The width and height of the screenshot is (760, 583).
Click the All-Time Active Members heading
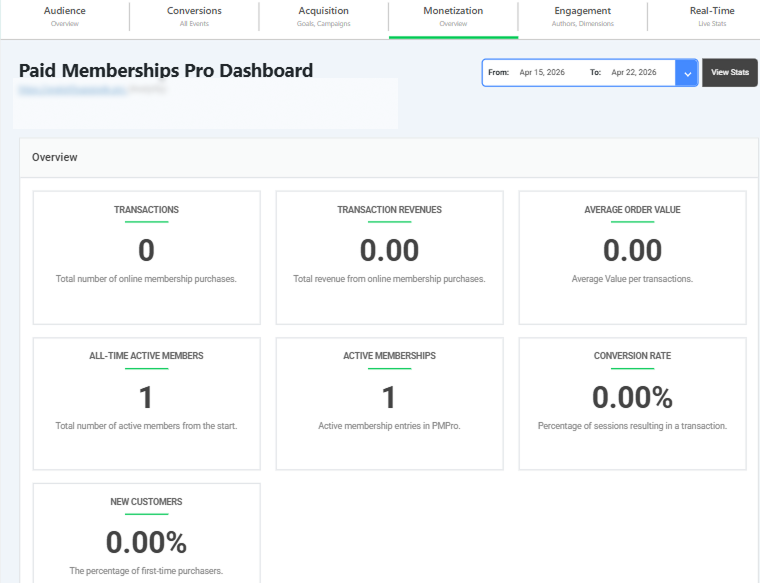(x=146, y=356)
